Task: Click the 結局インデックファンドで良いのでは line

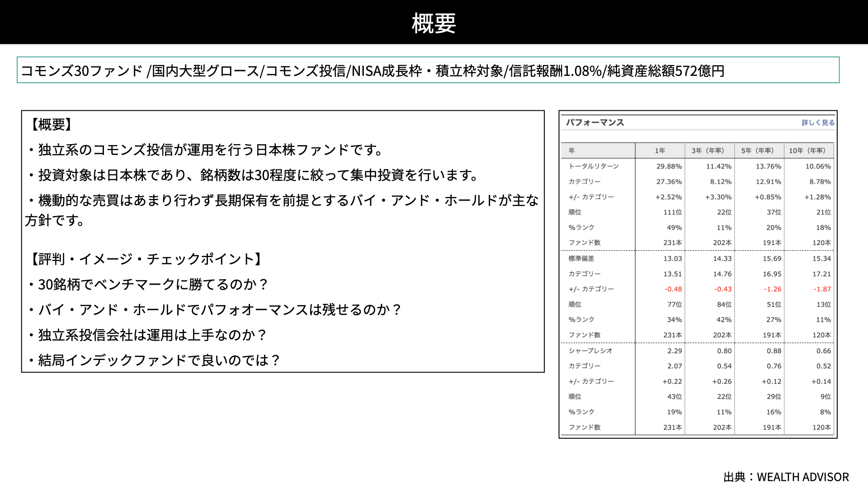Action: click(155, 360)
